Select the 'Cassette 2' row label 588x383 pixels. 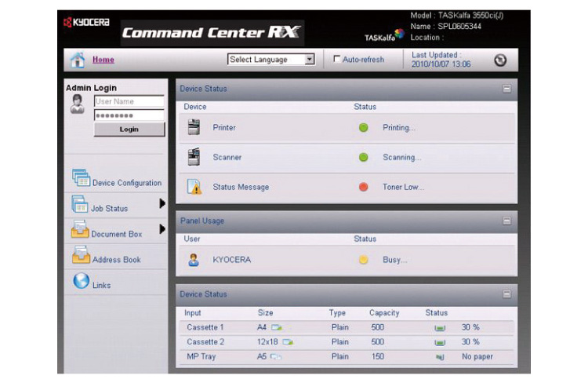pos(205,342)
